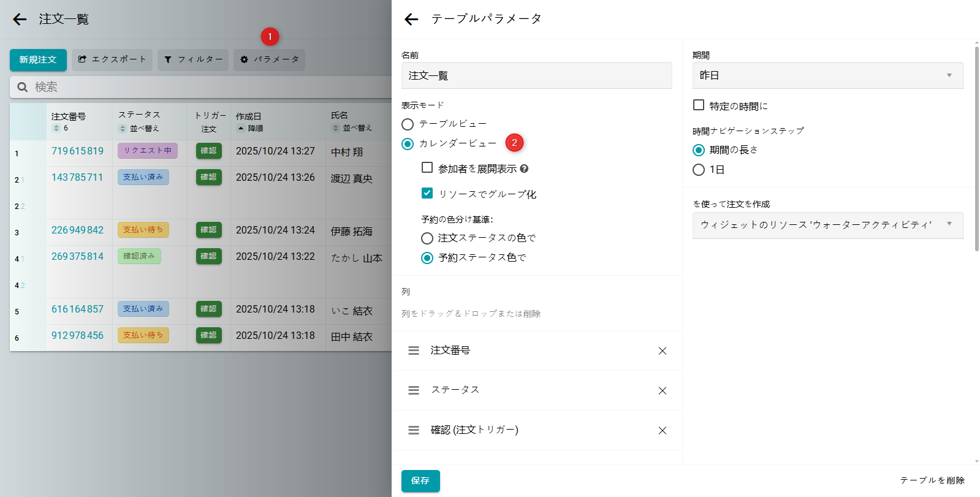Choose 注文ステータスの色で radio button
This screenshot has height=497, width=980.
427,238
